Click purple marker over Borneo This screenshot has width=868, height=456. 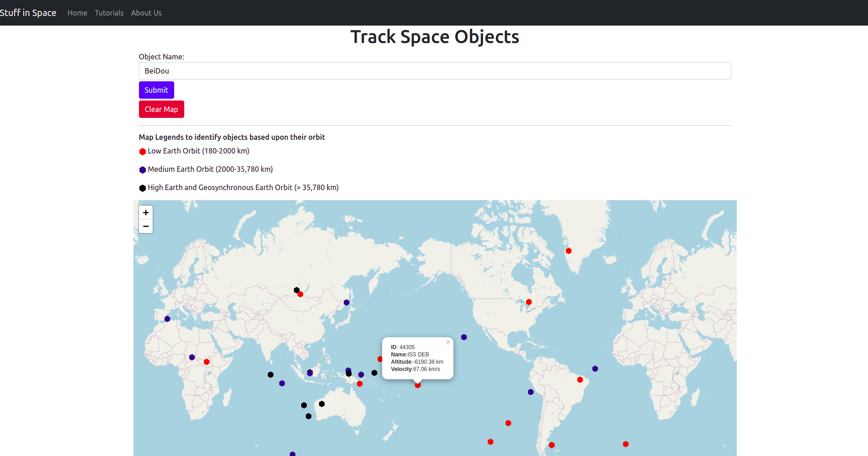pos(310,373)
